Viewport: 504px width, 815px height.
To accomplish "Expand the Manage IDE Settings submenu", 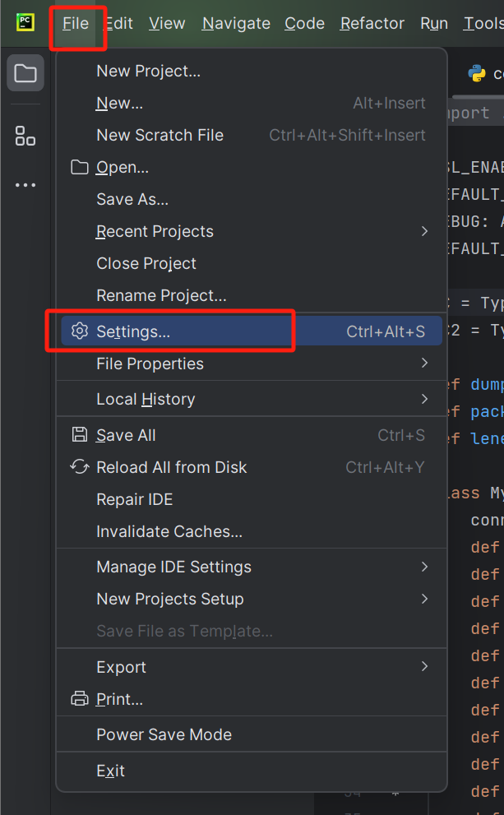I will pyautogui.click(x=424, y=567).
